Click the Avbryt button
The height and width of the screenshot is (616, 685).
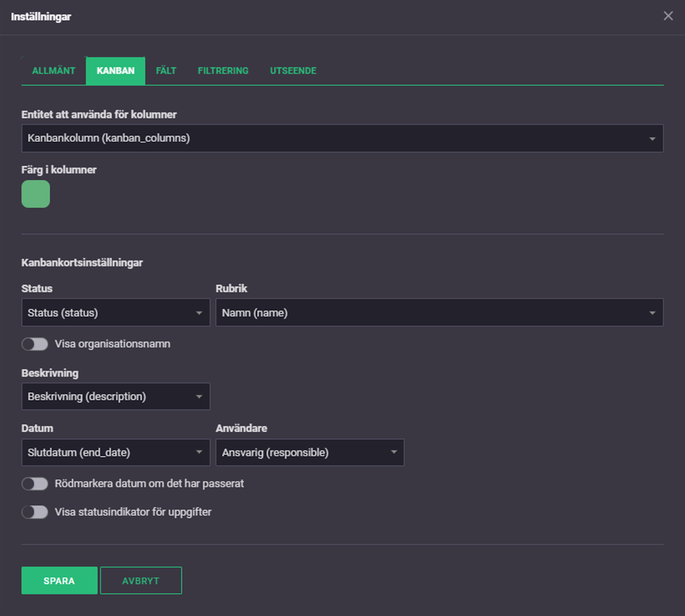coord(141,580)
